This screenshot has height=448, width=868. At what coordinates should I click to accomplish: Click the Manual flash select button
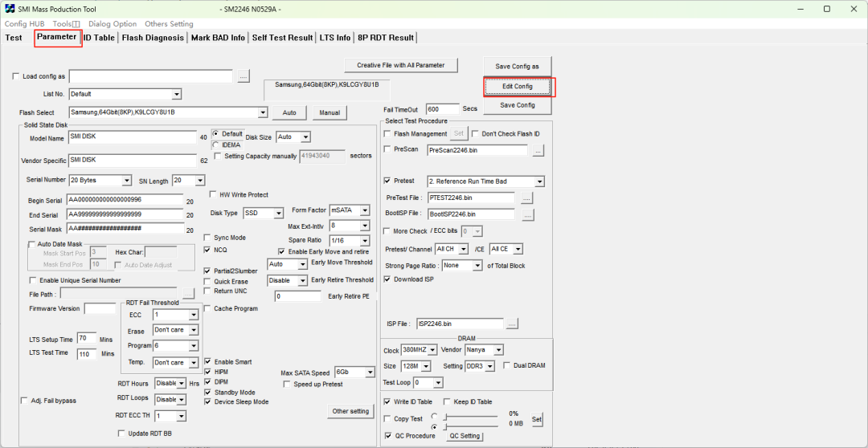pos(330,113)
